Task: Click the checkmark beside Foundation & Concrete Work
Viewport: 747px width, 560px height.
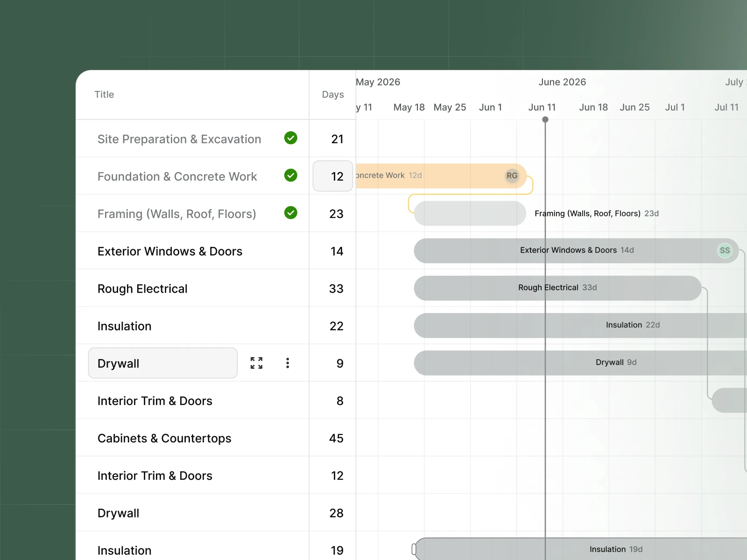Action: pyautogui.click(x=290, y=176)
